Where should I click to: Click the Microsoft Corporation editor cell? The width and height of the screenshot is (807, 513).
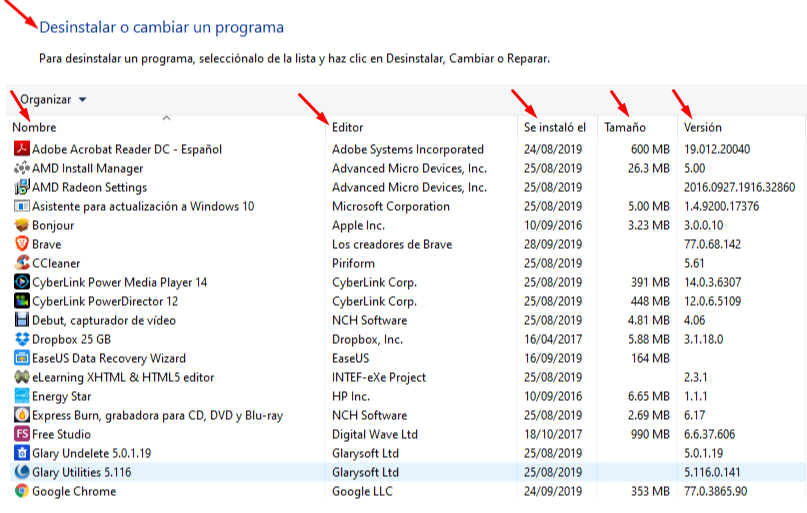coord(391,206)
